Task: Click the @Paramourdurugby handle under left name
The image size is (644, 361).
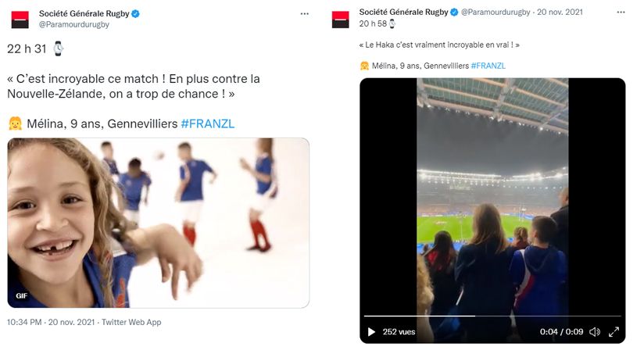Action: pyautogui.click(x=74, y=24)
